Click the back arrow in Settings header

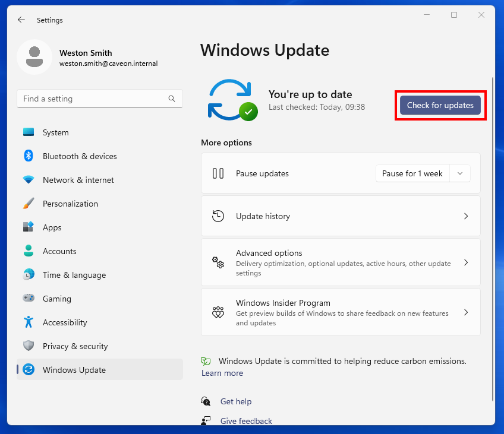click(x=21, y=20)
